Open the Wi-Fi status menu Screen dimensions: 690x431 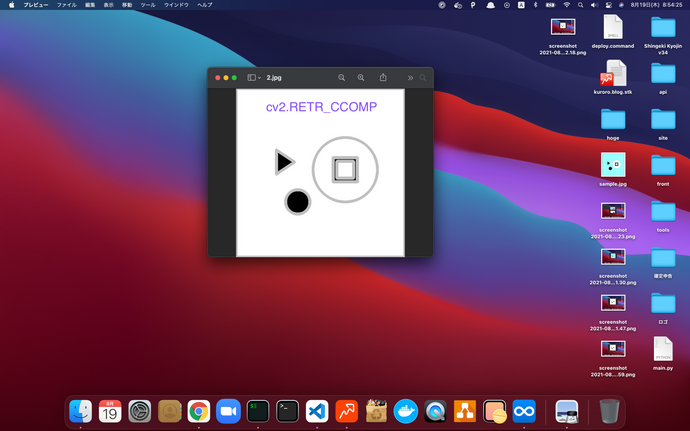(566, 5)
